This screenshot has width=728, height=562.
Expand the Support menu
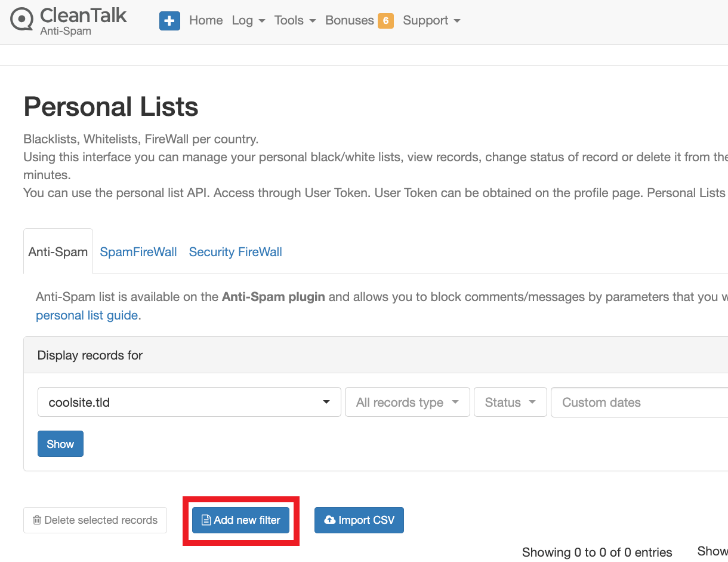pos(431,20)
